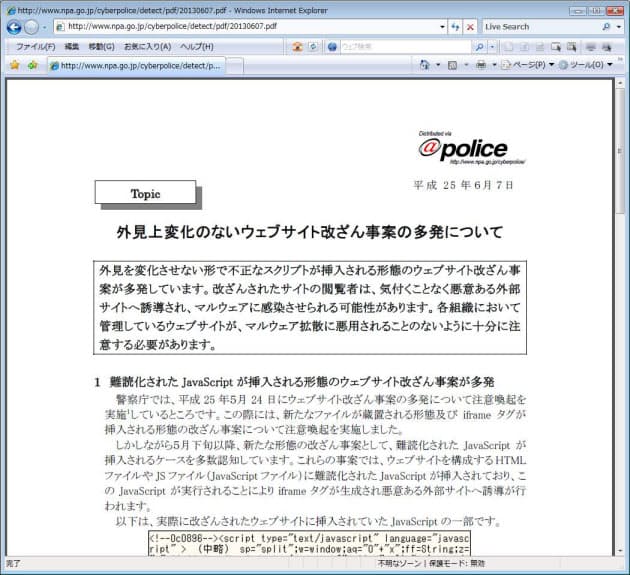Click the script code sample box
Viewport: 630px width, 575px height.
click(309, 544)
